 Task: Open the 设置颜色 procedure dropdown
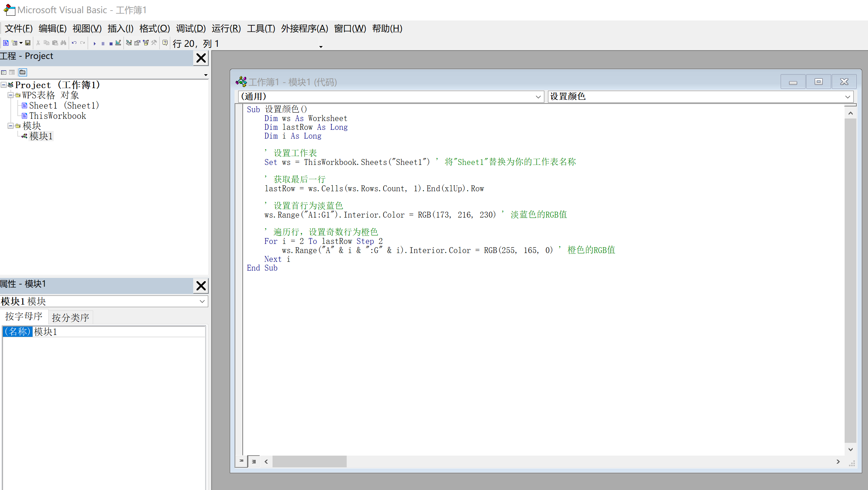tap(848, 97)
